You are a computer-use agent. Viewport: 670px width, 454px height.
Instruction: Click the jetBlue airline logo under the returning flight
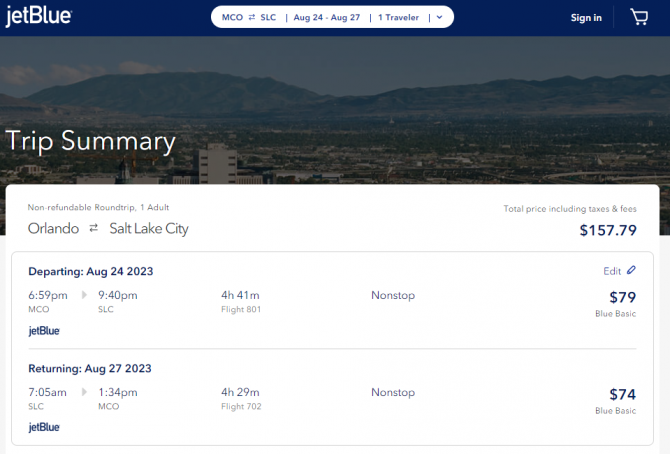tap(44, 427)
